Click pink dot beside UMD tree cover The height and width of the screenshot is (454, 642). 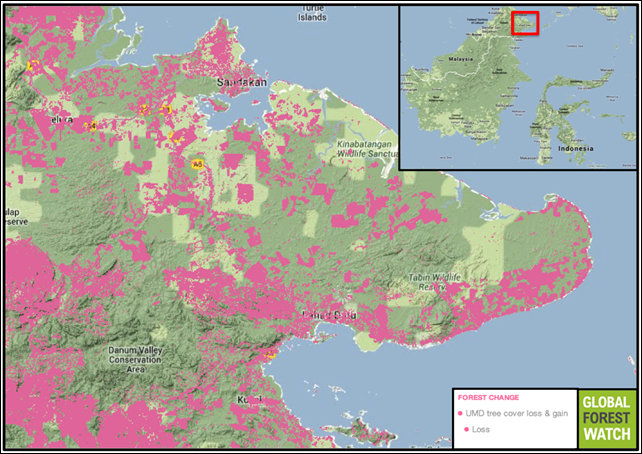[461, 413]
